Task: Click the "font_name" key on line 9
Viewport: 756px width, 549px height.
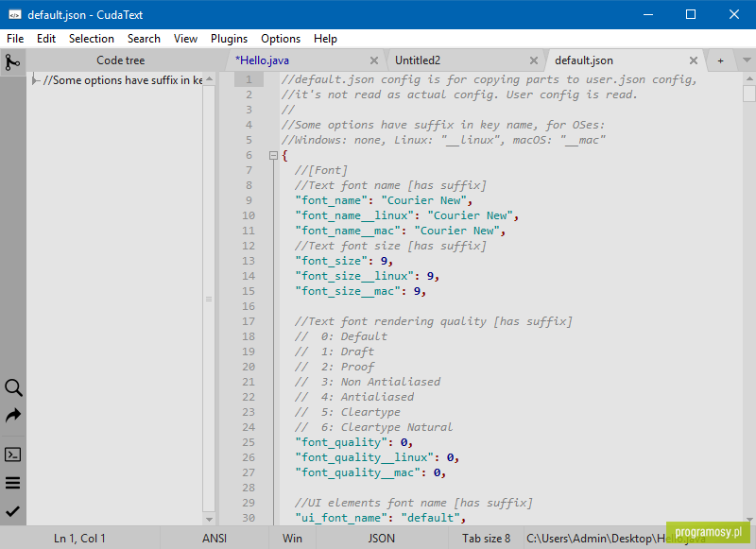Action: click(332, 200)
